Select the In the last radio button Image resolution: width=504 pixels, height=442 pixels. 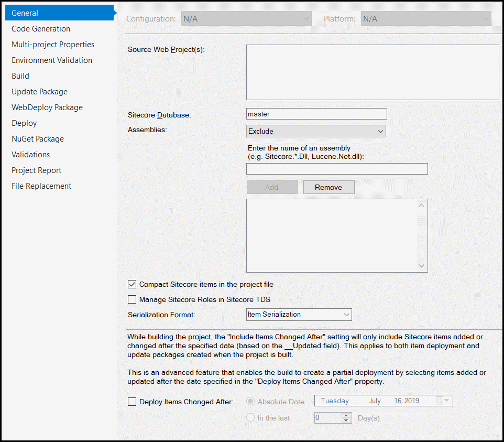point(250,418)
